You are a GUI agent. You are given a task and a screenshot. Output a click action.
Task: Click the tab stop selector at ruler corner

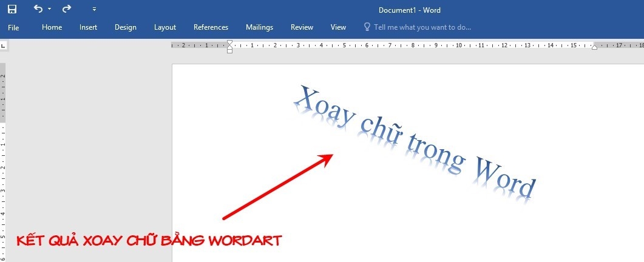point(4,46)
